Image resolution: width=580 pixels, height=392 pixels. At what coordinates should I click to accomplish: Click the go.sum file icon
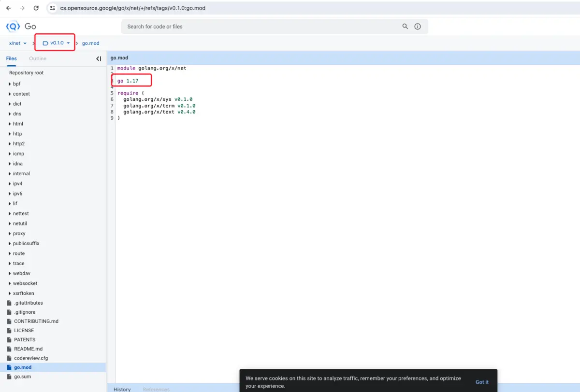pyautogui.click(x=9, y=377)
